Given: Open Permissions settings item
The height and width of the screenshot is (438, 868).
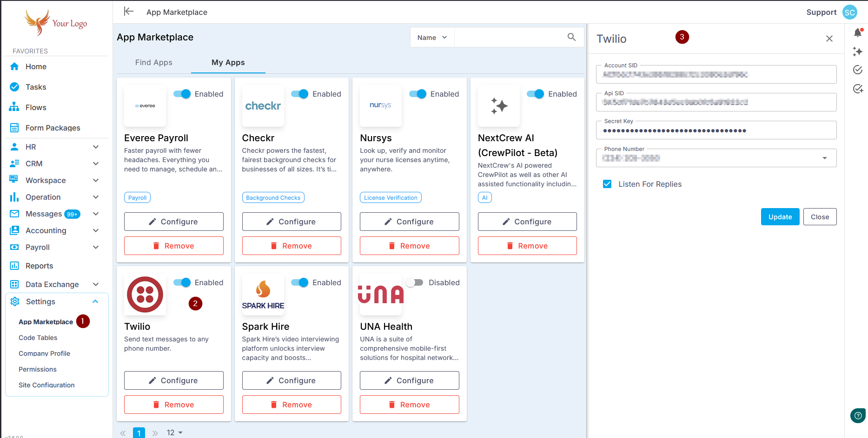Looking at the screenshot, I should [x=38, y=369].
